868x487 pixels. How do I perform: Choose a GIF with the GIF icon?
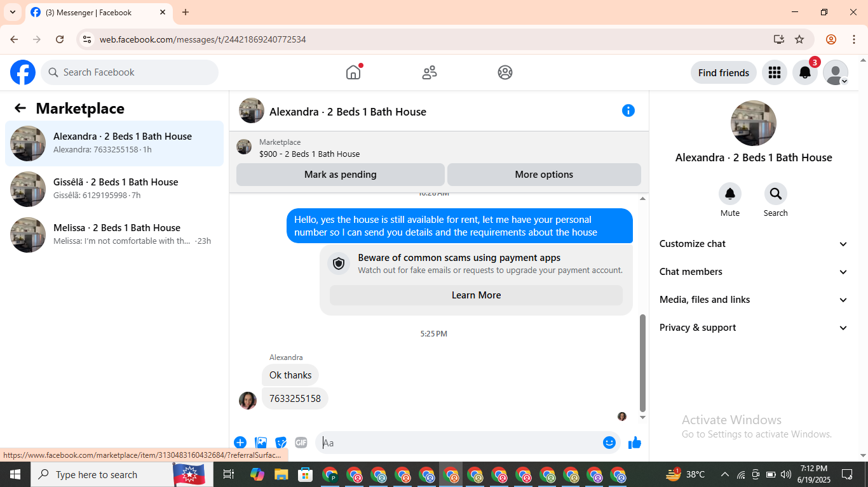(301, 443)
